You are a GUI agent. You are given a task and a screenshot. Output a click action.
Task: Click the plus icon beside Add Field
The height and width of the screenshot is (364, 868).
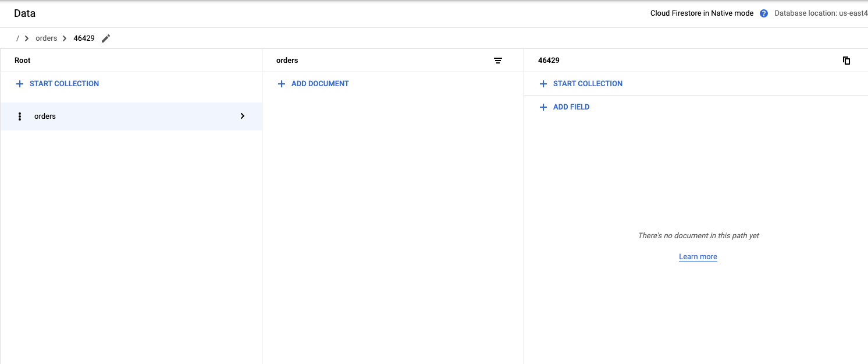pyautogui.click(x=543, y=107)
